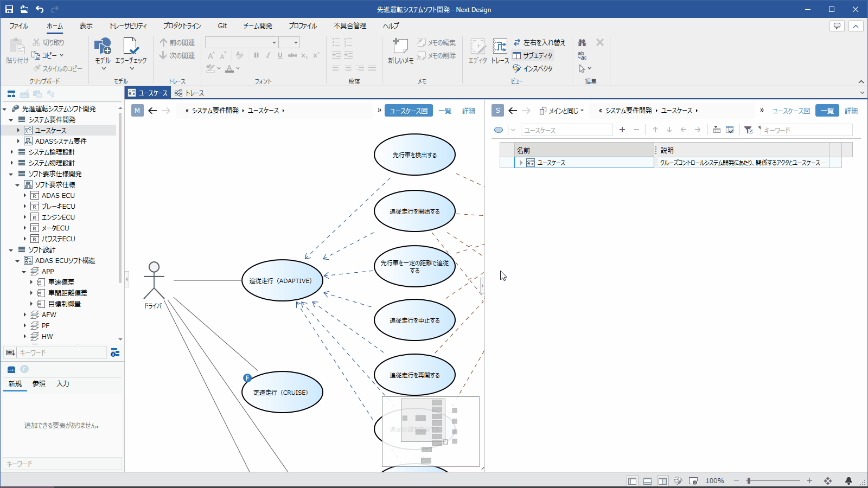Collapse the ribbon with the top-right chevron
The width and height of the screenshot is (868, 488).
(x=856, y=25)
